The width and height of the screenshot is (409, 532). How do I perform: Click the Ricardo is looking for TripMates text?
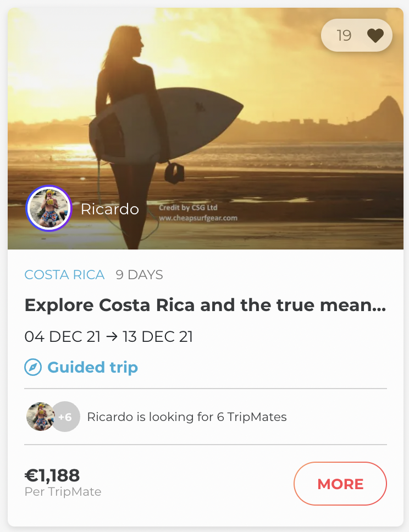click(187, 417)
